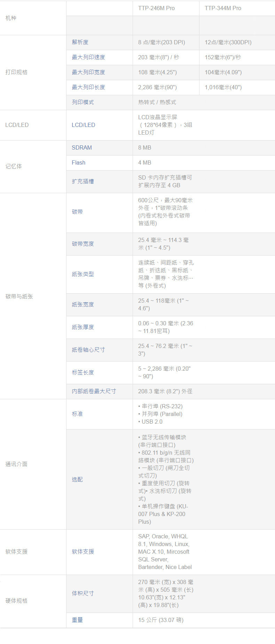Click the 2,286 毫米(90") print length value
Screen dimensions: 275x644
coord(157,87)
